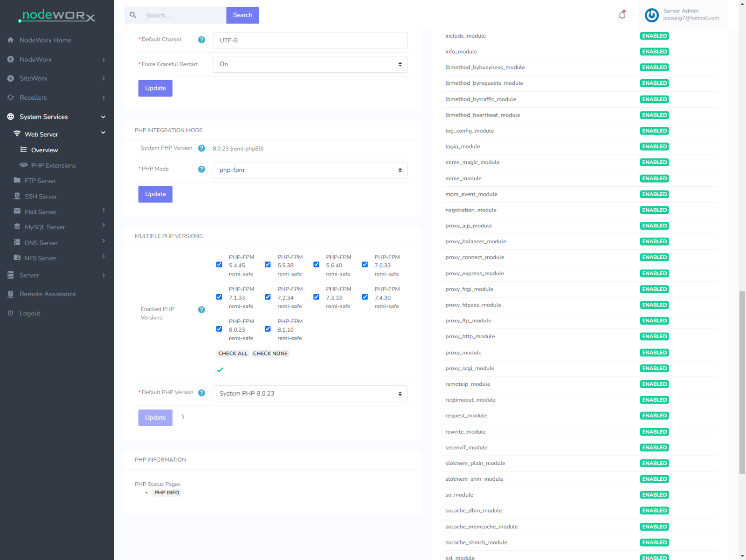Click help icon for Default PHP Version

coord(201,393)
